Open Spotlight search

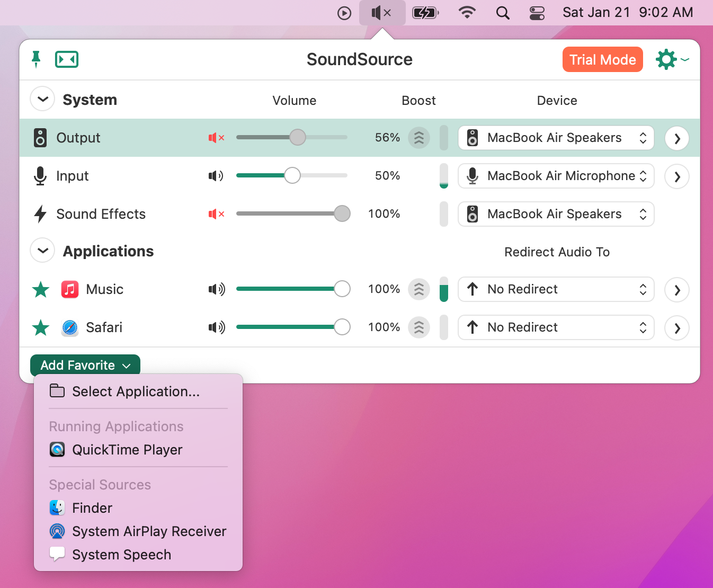[503, 13]
